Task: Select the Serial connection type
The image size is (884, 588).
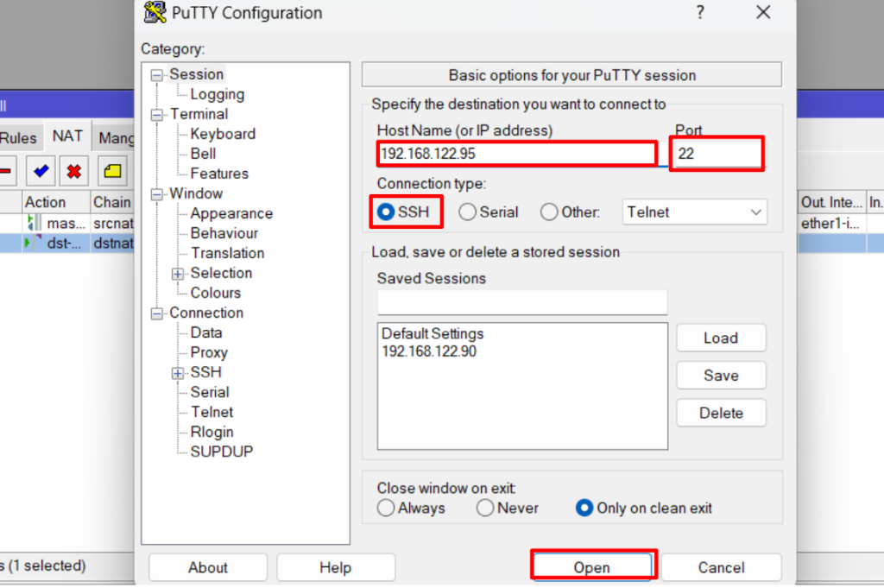Action: click(x=468, y=212)
